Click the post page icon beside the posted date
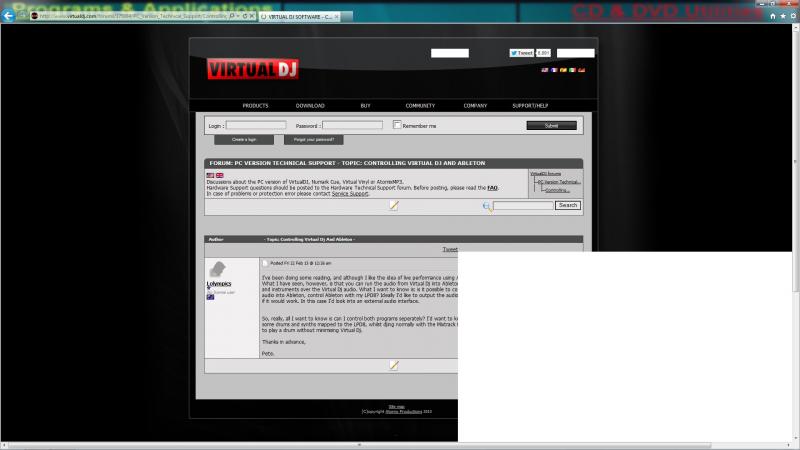This screenshot has height=450, width=800. (265, 263)
